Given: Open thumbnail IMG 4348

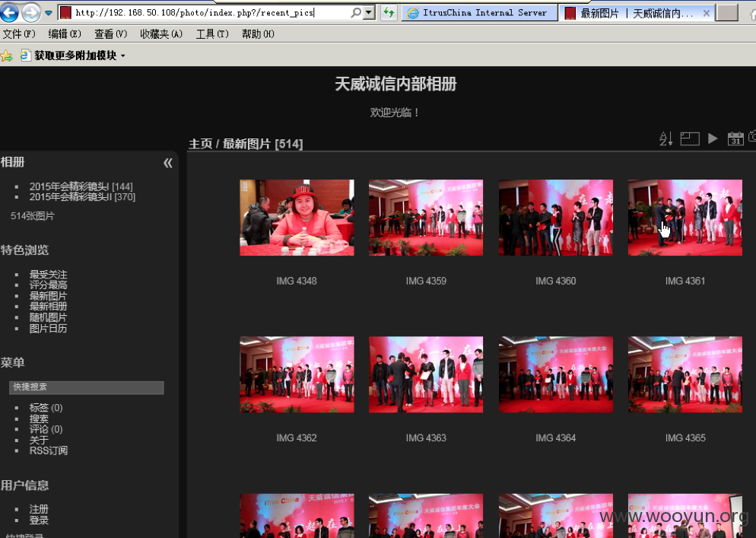Looking at the screenshot, I should 297,218.
